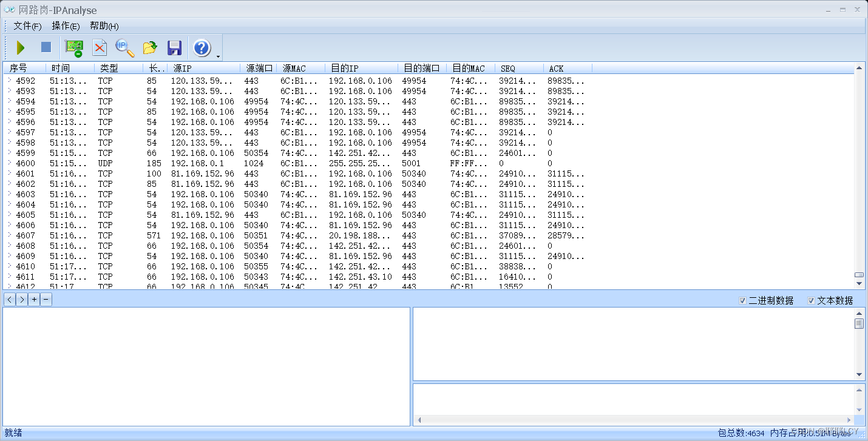Expand packet row 4610
Viewport: 868px width, 441px height.
pyautogui.click(x=10, y=266)
